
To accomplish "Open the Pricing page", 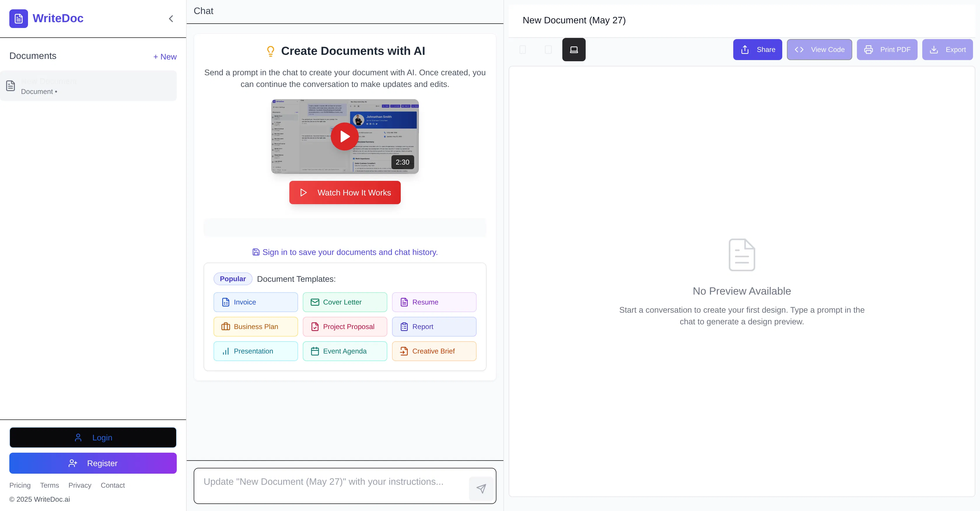I will click(x=20, y=485).
